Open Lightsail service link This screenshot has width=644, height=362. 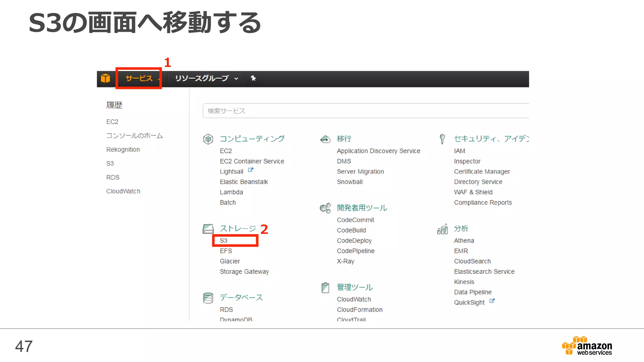pyautogui.click(x=231, y=172)
